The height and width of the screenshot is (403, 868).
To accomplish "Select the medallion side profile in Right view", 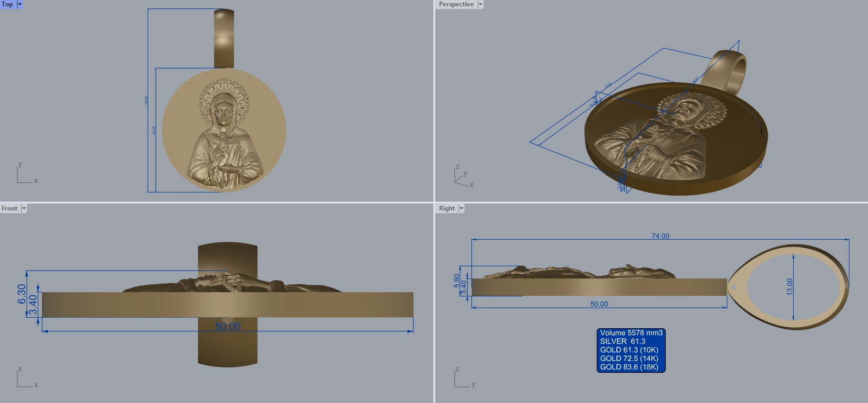I will (x=599, y=287).
